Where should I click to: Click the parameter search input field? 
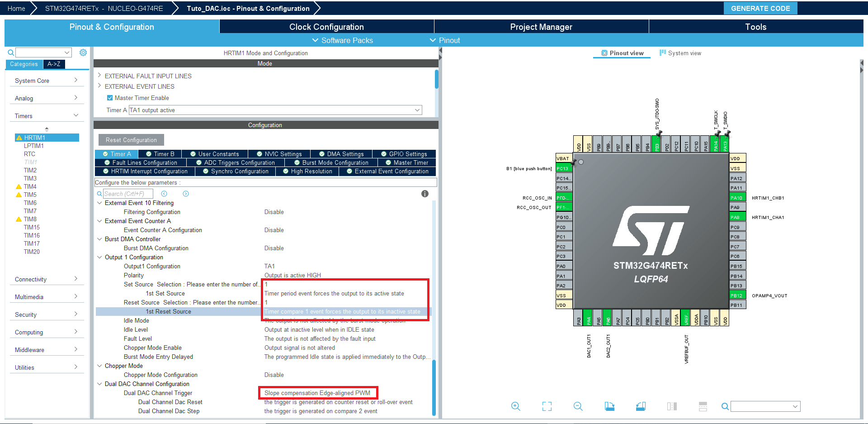tap(128, 194)
